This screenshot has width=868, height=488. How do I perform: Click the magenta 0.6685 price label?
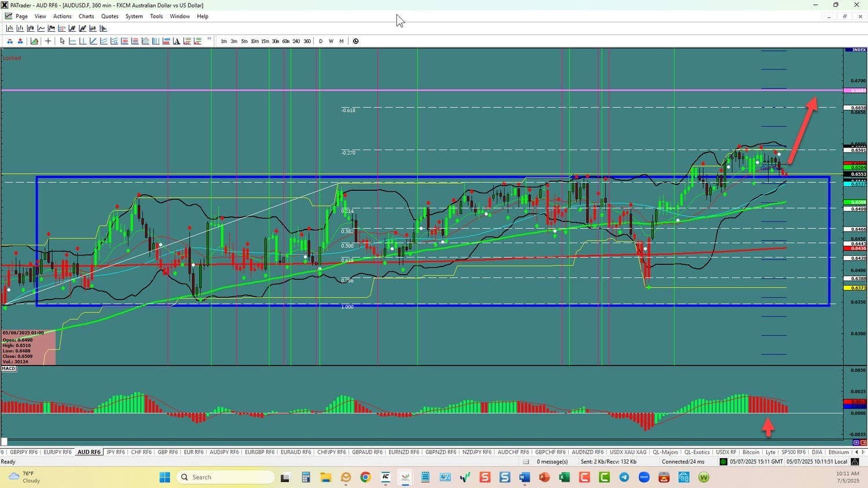[855, 91]
